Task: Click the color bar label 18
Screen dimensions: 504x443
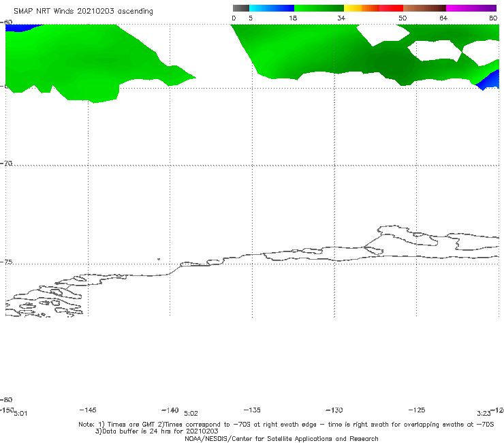Action: pyautogui.click(x=293, y=18)
